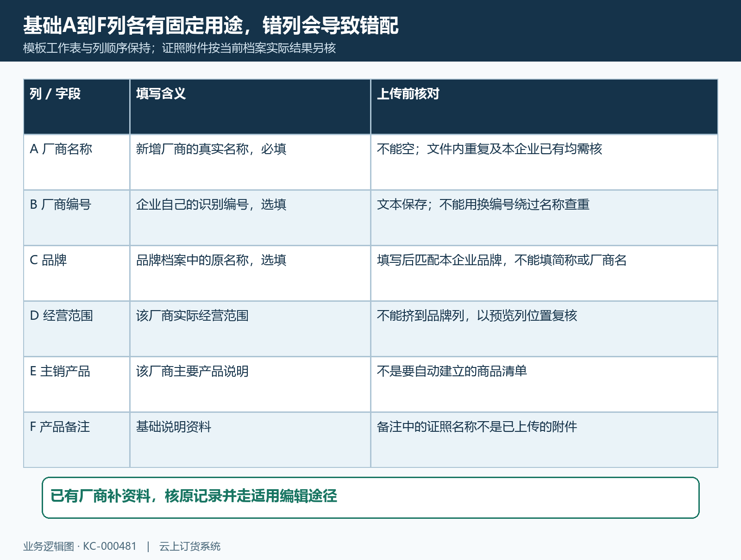Select the 'F 产品备注' cell
This screenshot has height=560, width=741.
(77, 440)
